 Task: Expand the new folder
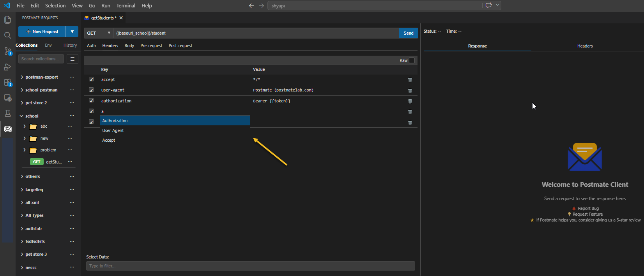(x=25, y=138)
